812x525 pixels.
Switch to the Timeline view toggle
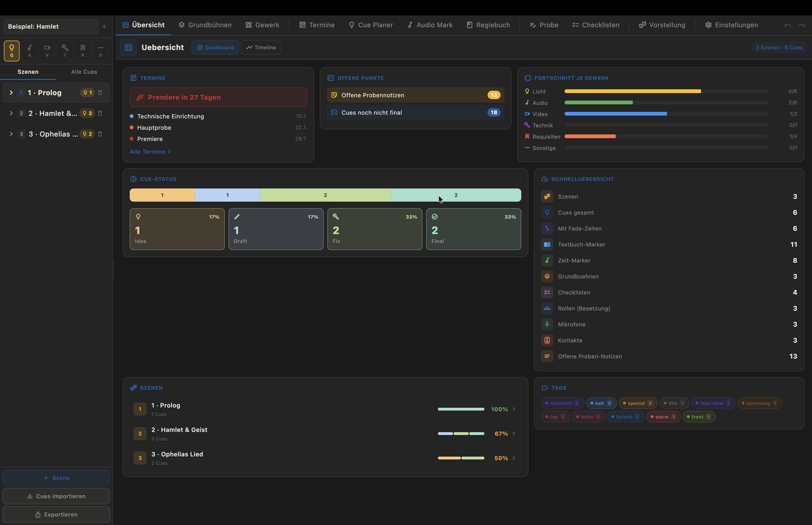[261, 47]
